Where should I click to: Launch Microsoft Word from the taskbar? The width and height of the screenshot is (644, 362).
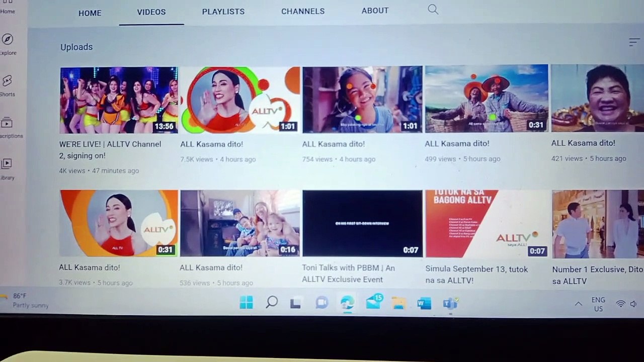pyautogui.click(x=424, y=303)
